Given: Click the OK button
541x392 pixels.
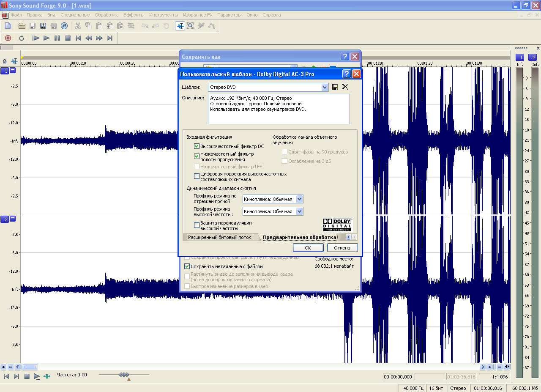Looking at the screenshot, I should pos(308,248).
